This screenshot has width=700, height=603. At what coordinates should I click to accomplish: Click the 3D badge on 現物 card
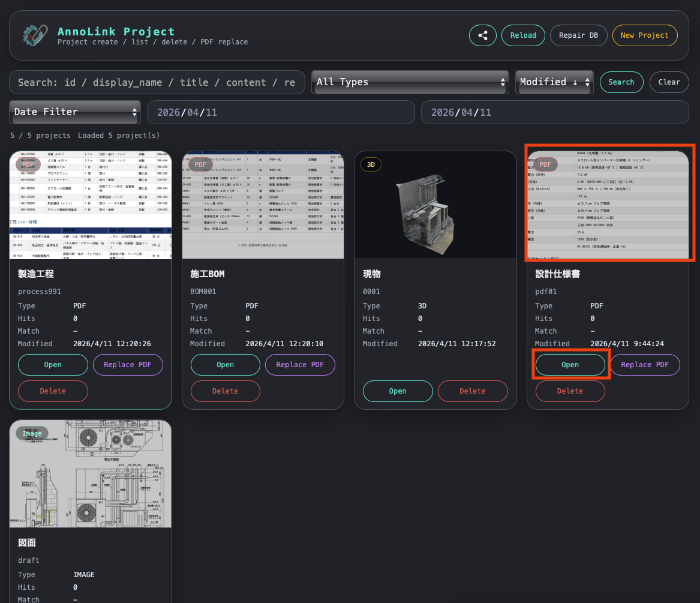click(371, 164)
